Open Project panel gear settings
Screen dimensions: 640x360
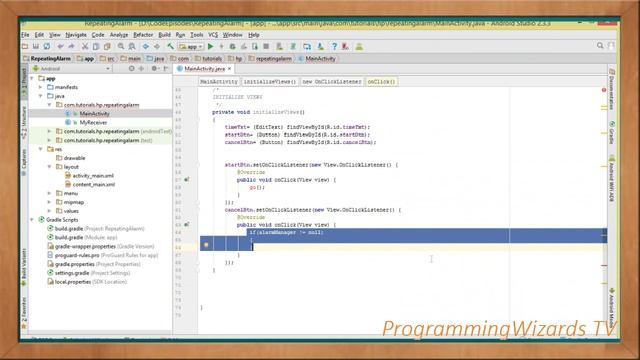tap(154, 69)
